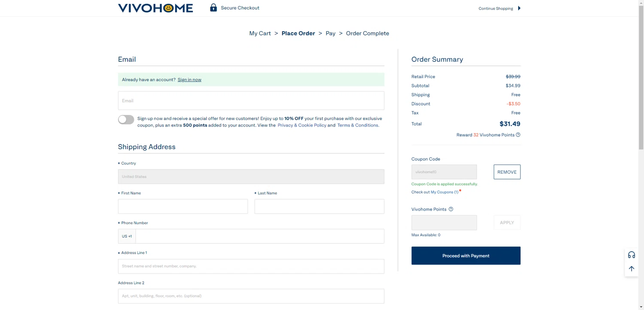Click help icon next to Vivohome Points label

click(x=451, y=209)
